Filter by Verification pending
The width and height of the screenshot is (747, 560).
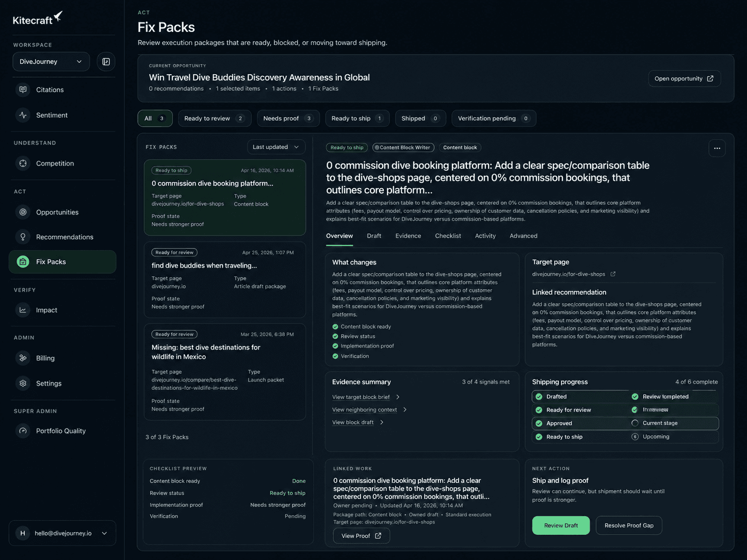click(494, 118)
